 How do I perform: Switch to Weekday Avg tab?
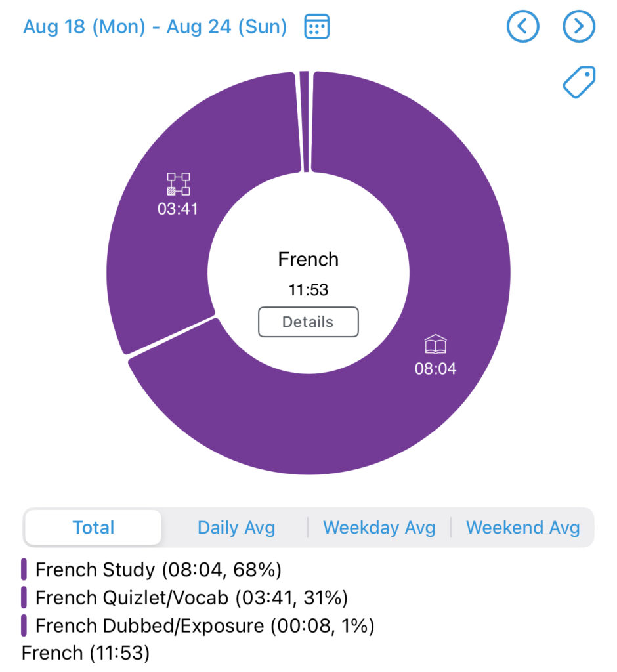point(379,528)
